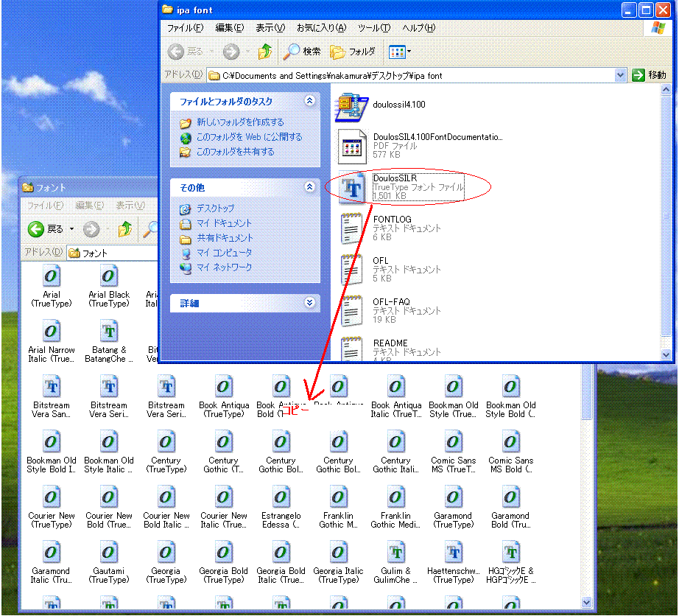The image size is (679, 616).
Task: Open back button history dropdown in フォント window
Action: tap(72, 228)
